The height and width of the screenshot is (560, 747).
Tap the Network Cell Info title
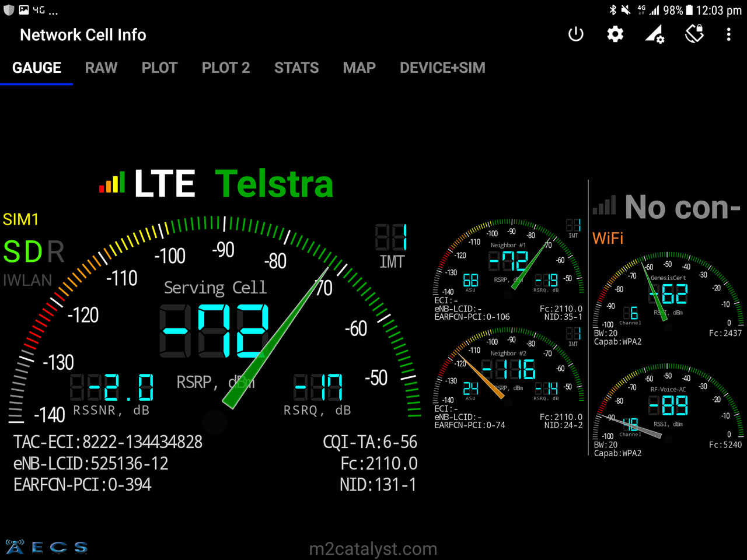click(x=83, y=35)
